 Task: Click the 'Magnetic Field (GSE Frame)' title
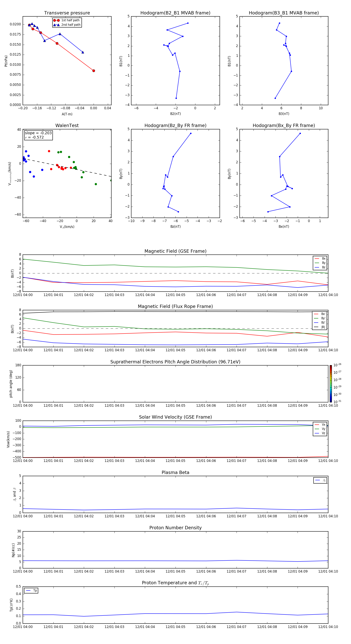pyautogui.click(x=175, y=251)
